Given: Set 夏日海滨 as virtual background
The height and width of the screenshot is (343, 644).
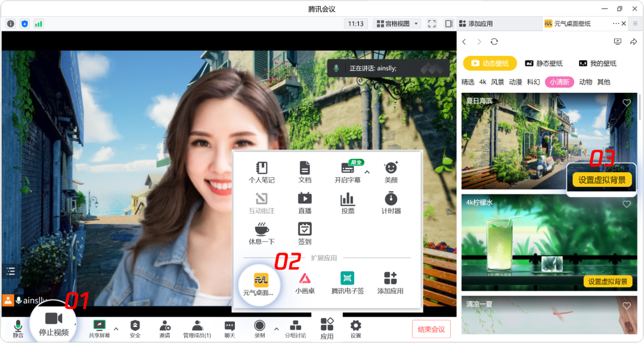Looking at the screenshot, I should click(x=602, y=180).
